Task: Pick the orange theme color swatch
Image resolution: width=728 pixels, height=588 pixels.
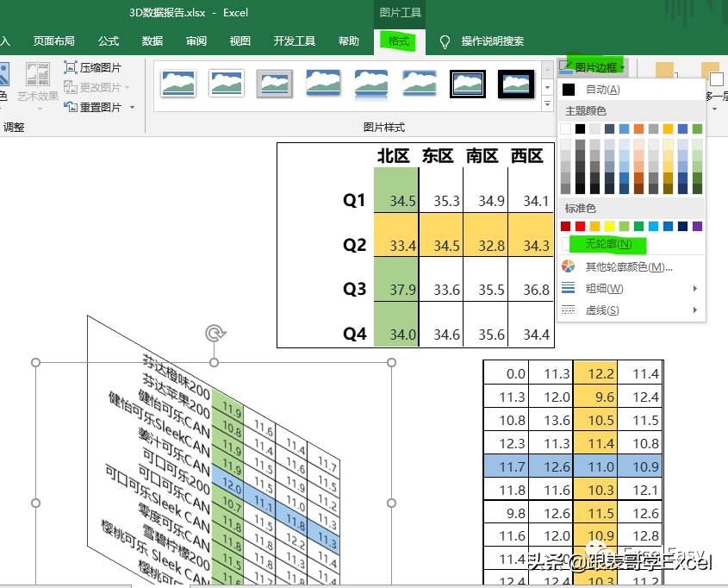Action: [639, 128]
